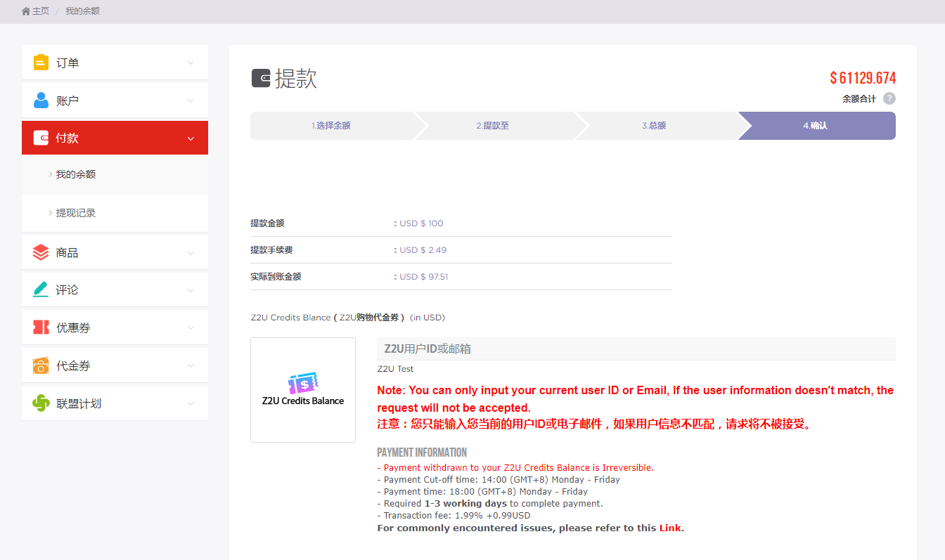Expand the 订单 sidebar section chevron
The height and width of the screenshot is (560, 945).
point(191,63)
